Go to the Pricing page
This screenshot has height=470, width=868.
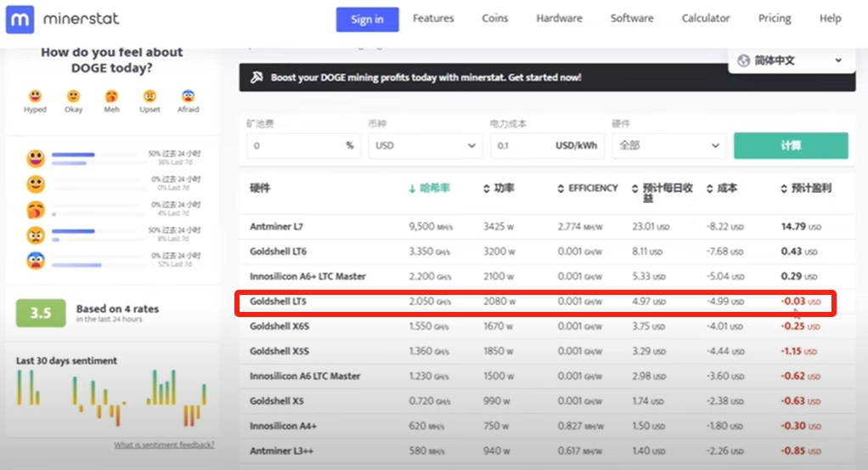point(775,19)
